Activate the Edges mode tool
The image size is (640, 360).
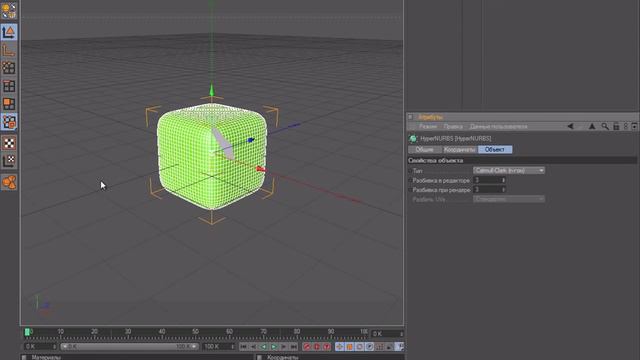click(x=9, y=86)
